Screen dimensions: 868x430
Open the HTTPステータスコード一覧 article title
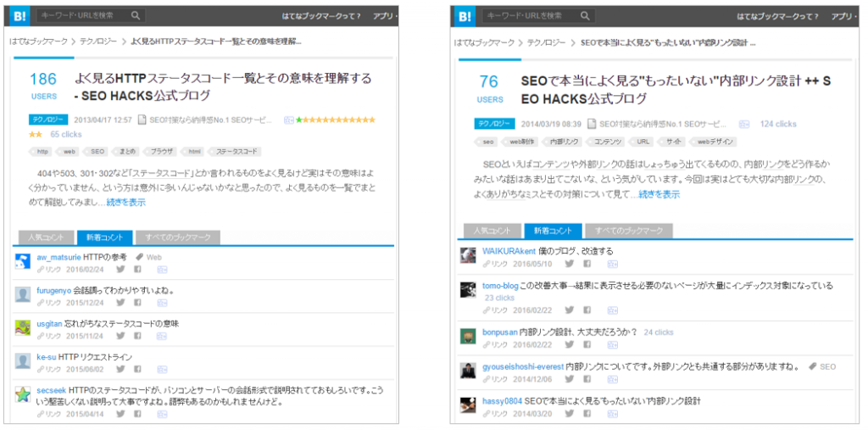[223, 87]
